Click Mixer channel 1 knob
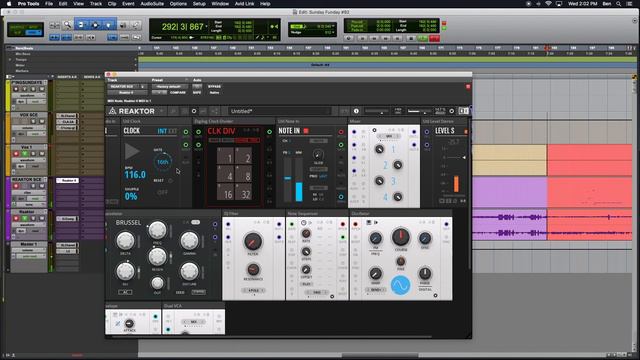 click(379, 149)
